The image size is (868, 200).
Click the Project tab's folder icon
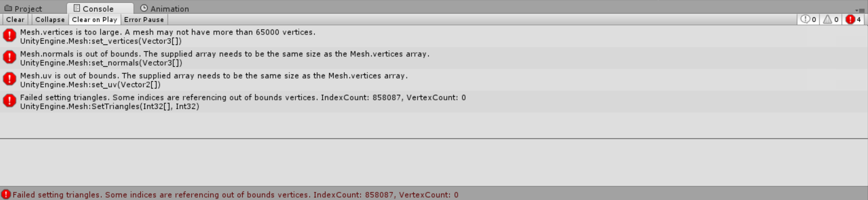click(8, 8)
